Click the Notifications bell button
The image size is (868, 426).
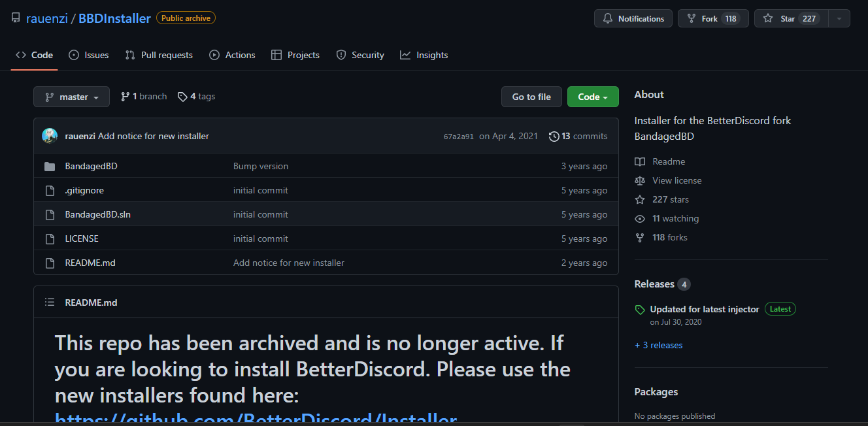pos(633,18)
